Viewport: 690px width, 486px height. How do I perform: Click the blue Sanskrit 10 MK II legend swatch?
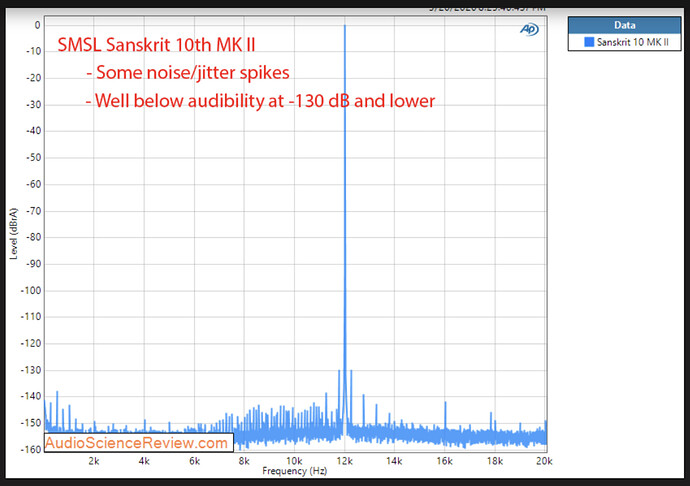point(589,42)
